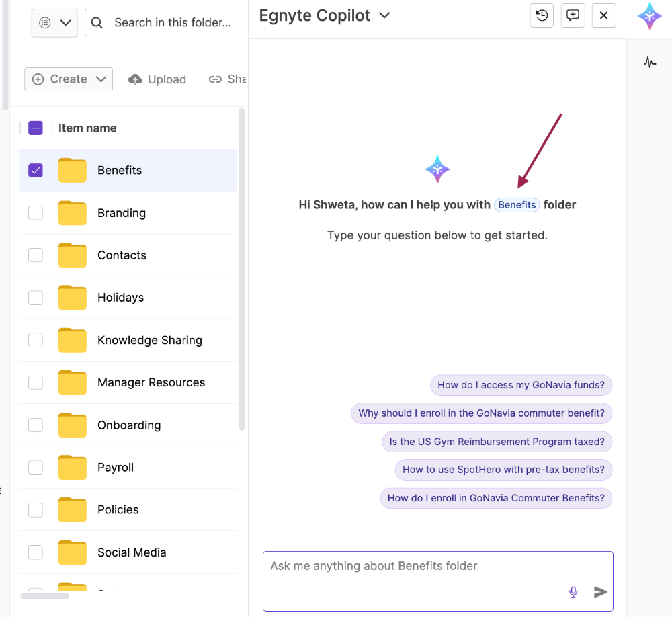Click the Copilot sparkle icon in top corner
Viewport: 672px width, 617px height.
650,16
